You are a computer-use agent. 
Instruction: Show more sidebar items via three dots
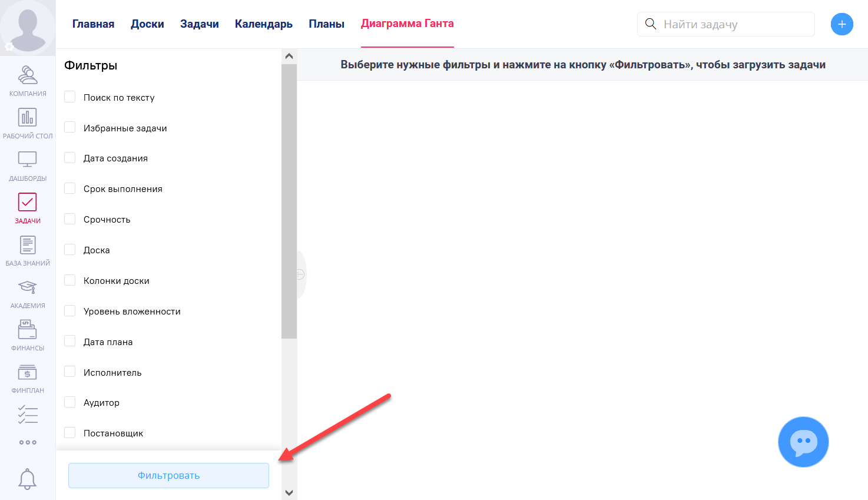point(28,442)
